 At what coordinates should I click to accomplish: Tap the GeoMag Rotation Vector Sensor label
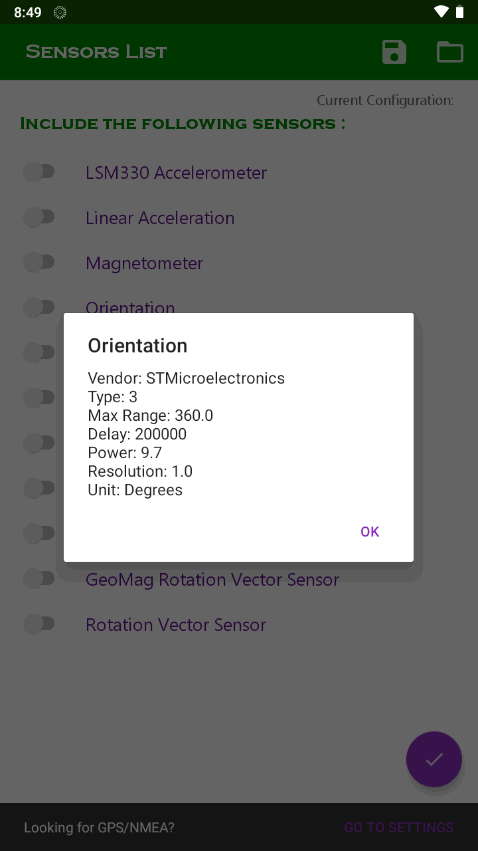tap(212, 580)
